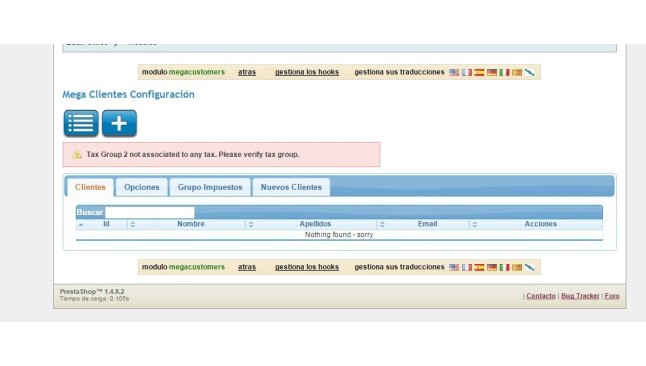This screenshot has height=366, width=646.
Task: Click the 'Tax Group 2 not associated' warning text
Action: tap(193, 155)
